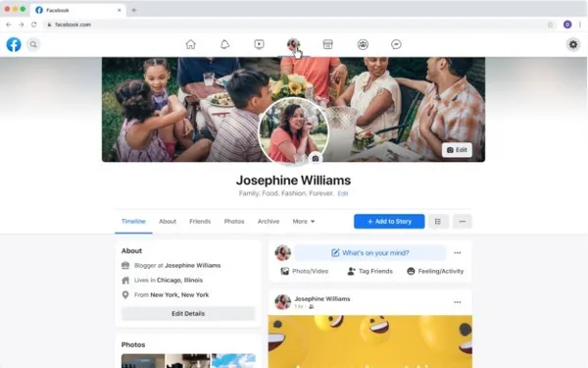This screenshot has height=368, width=588.
Task: Open the search icon beside Facebook logo
Action: coord(33,45)
